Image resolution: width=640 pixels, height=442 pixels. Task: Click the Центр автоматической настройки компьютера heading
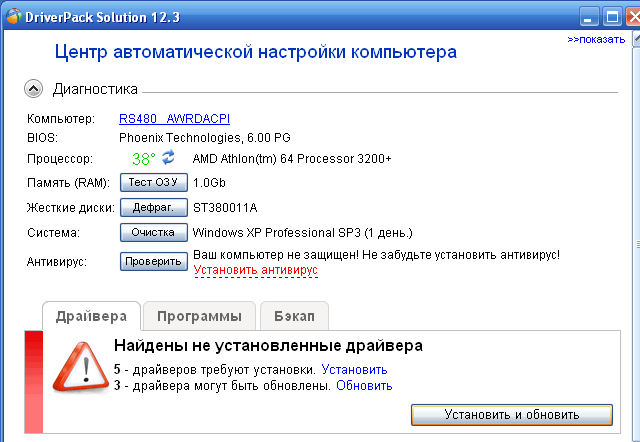[x=256, y=52]
